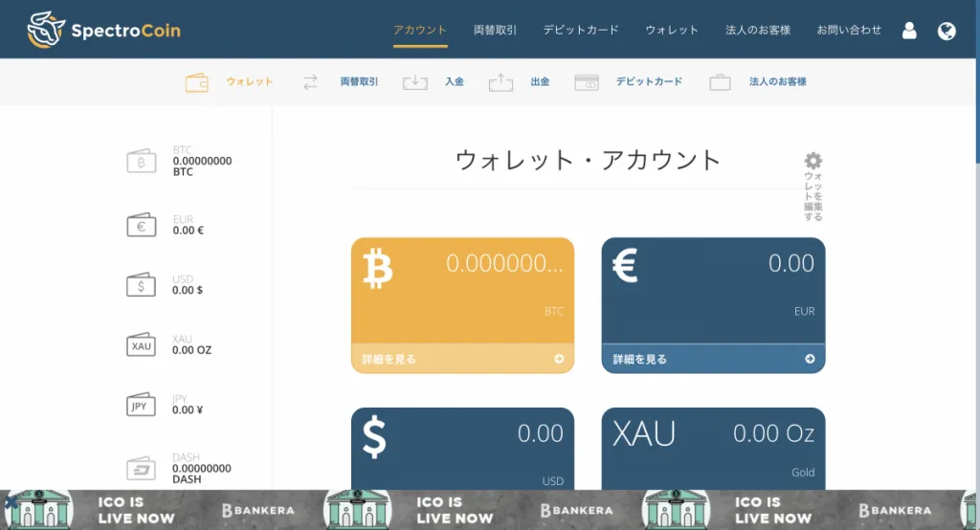Click the DASH wallet icon in sidebar
The image size is (980, 530).
[142, 468]
